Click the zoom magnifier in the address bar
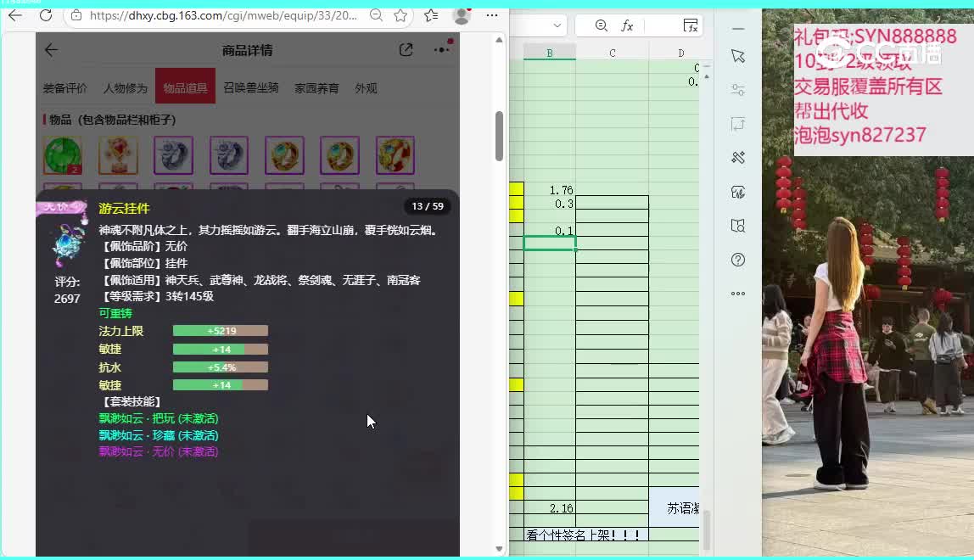The image size is (974, 560). point(376,15)
